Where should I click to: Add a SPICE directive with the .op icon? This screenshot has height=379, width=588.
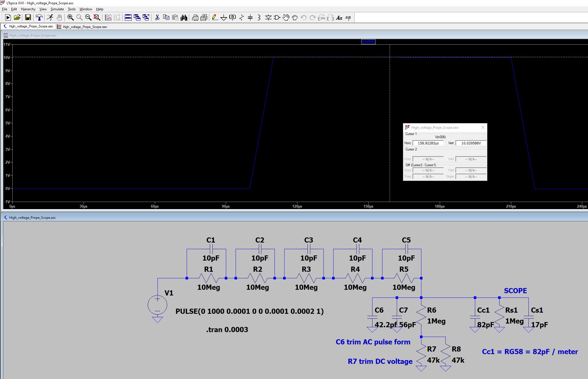click(348, 17)
